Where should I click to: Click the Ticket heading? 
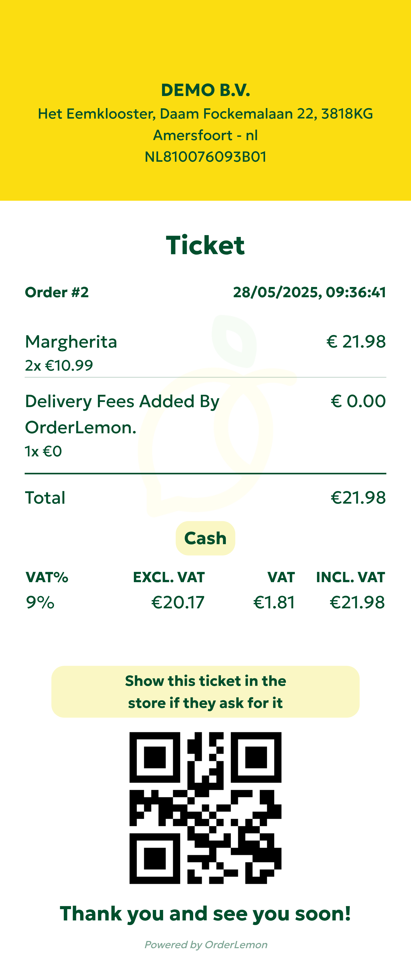206,245
